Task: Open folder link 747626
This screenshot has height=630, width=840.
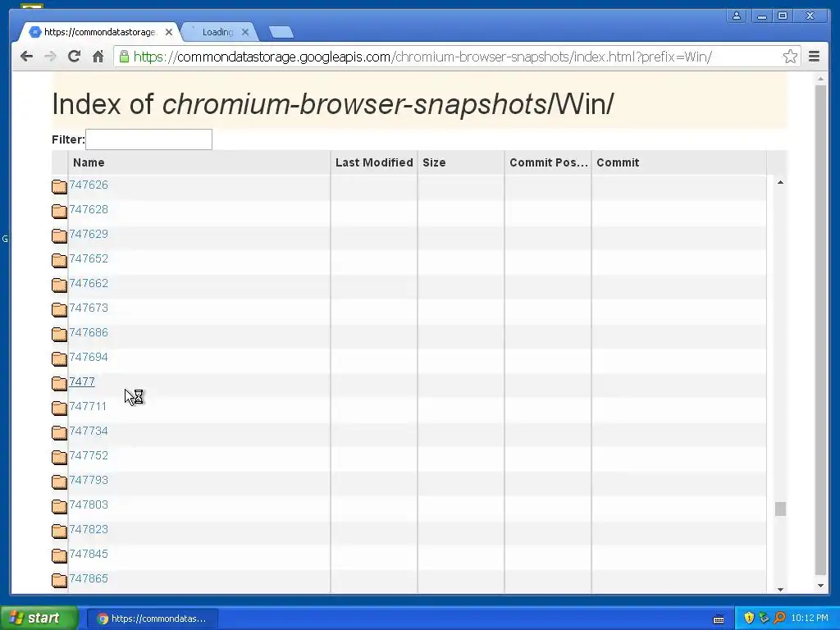Action: (x=89, y=185)
